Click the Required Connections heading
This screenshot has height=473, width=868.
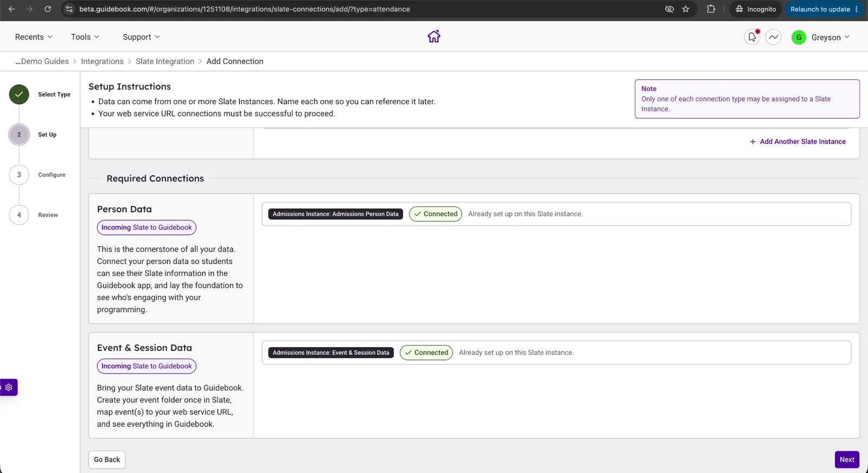point(155,178)
